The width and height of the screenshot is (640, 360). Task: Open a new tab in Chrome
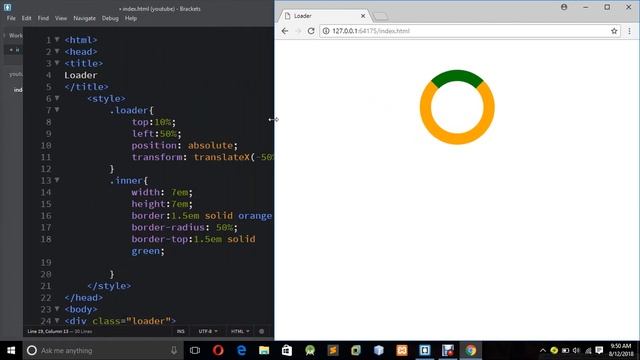click(380, 16)
